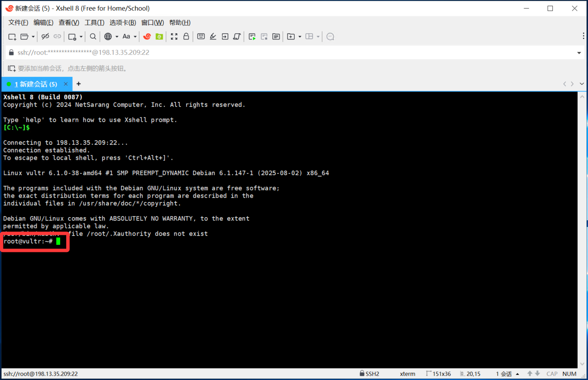Open the address bar history dropdown

pos(579,53)
